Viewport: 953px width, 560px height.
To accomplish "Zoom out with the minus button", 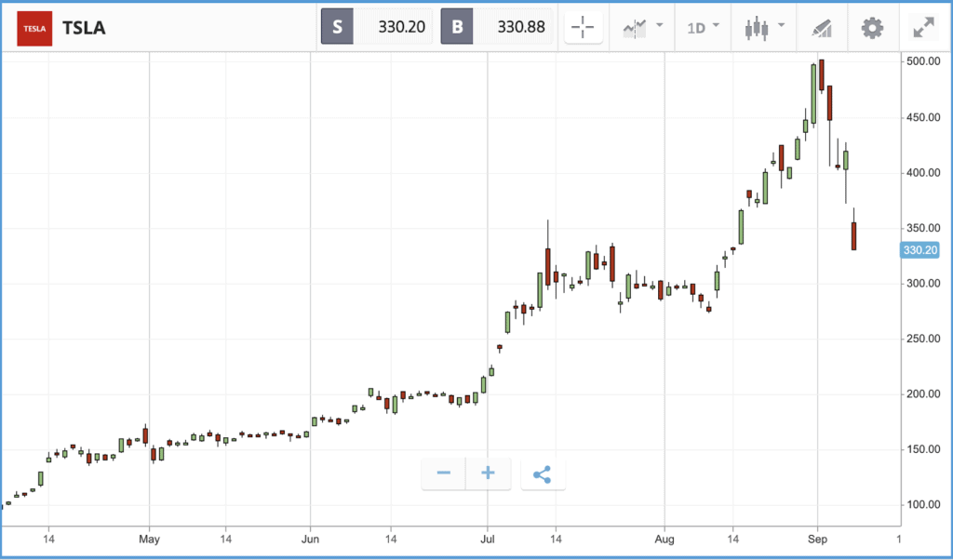I will [x=444, y=473].
